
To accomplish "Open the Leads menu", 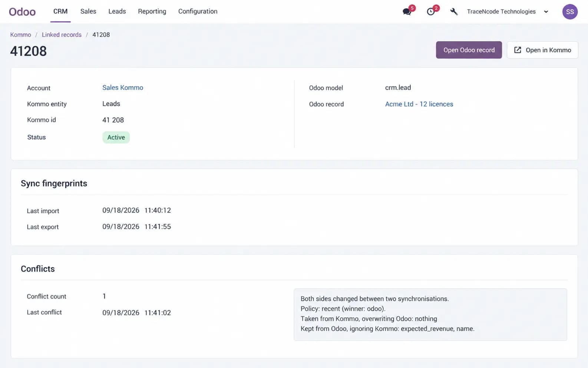I will click(x=117, y=11).
